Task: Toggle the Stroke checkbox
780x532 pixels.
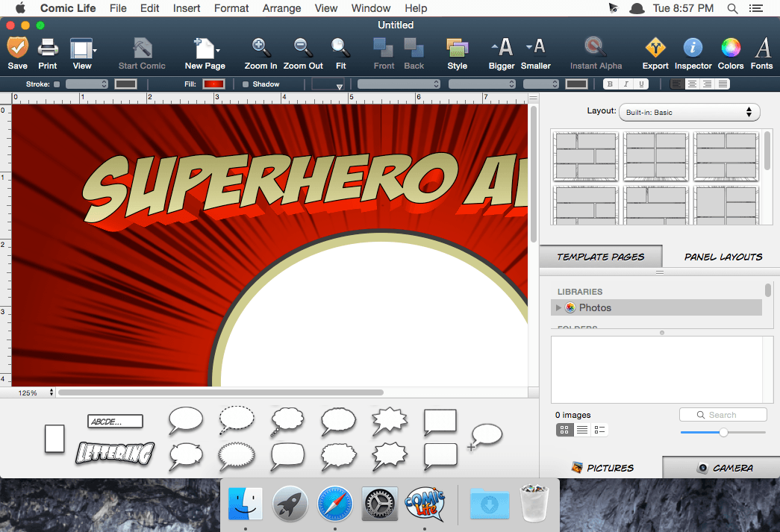Action: [57, 84]
